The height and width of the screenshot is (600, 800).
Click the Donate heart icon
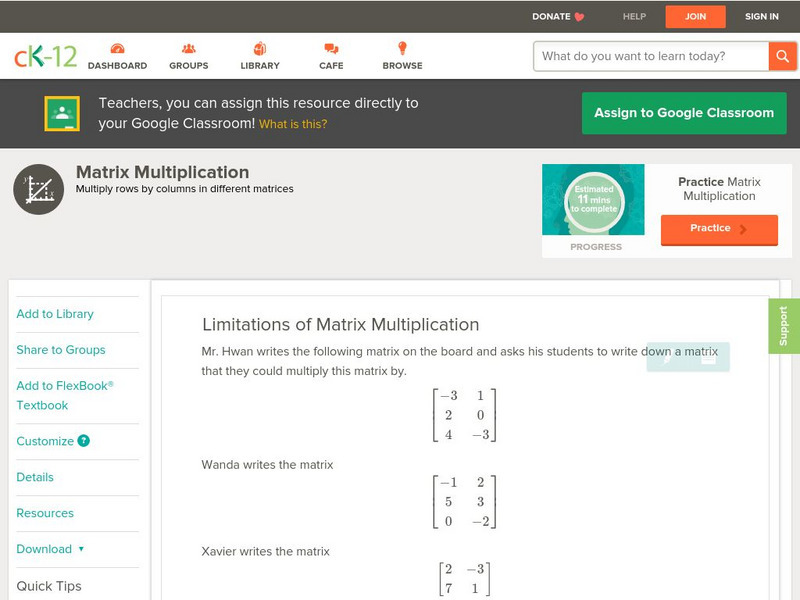579,17
